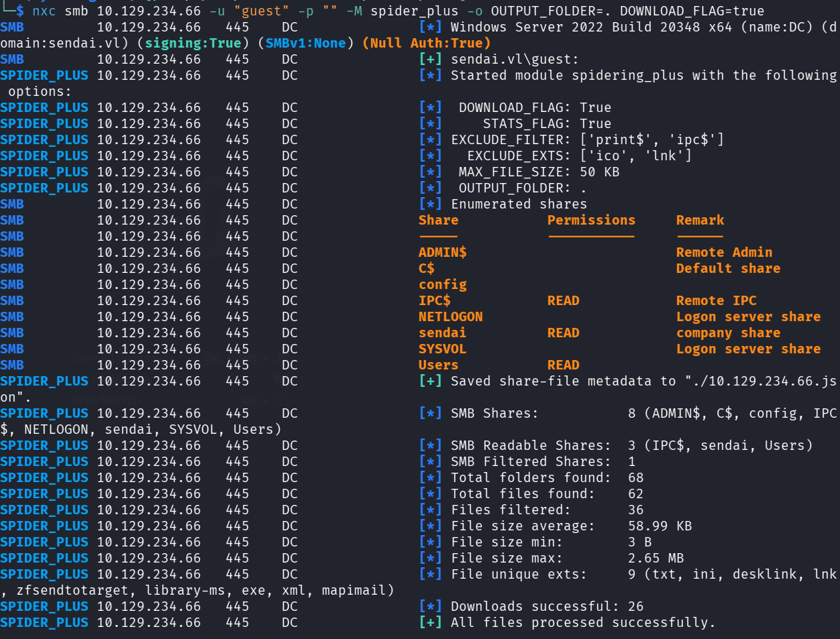Click the "SYSVOL" share name in table
Image resolution: width=840 pixels, height=639 pixels.
coord(443,349)
